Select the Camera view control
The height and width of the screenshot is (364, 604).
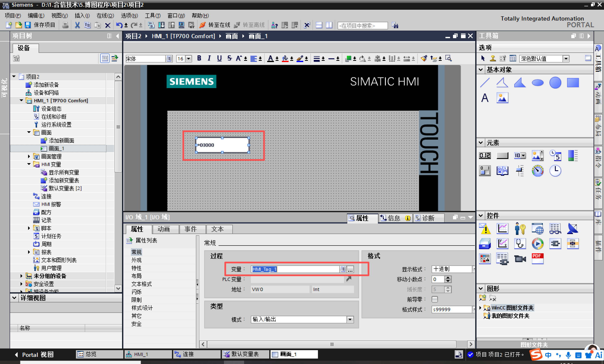pyautogui.click(x=520, y=259)
